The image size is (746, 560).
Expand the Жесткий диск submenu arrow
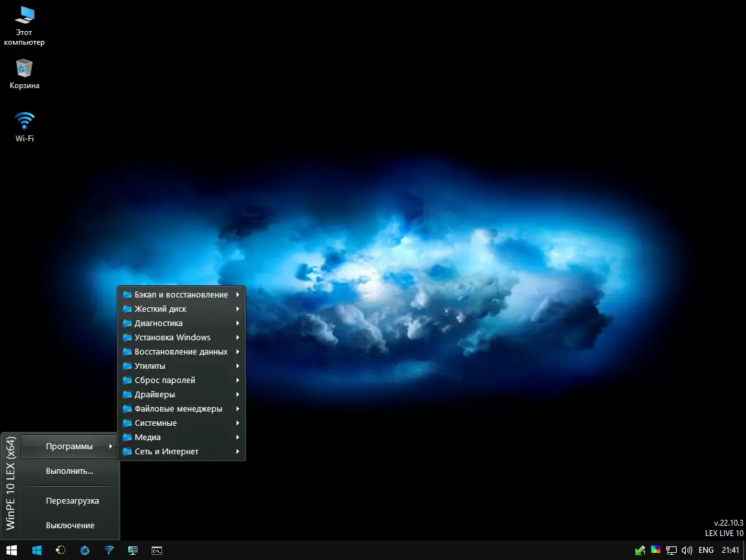pos(237,309)
